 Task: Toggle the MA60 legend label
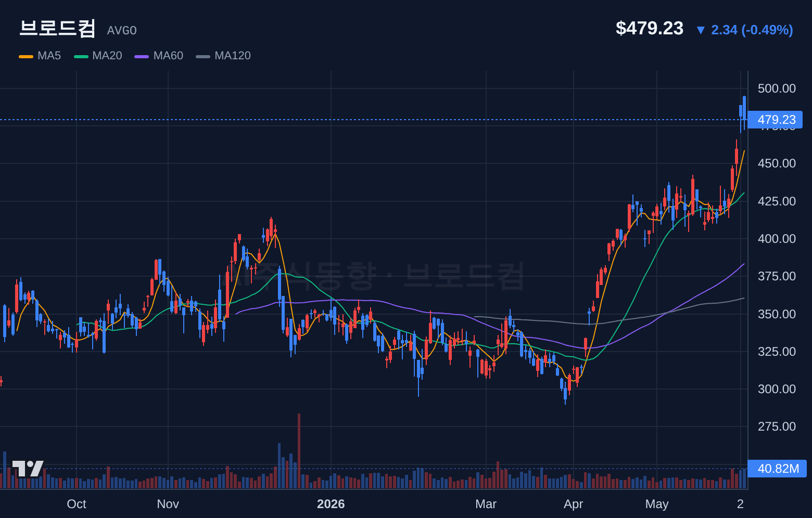(x=168, y=56)
